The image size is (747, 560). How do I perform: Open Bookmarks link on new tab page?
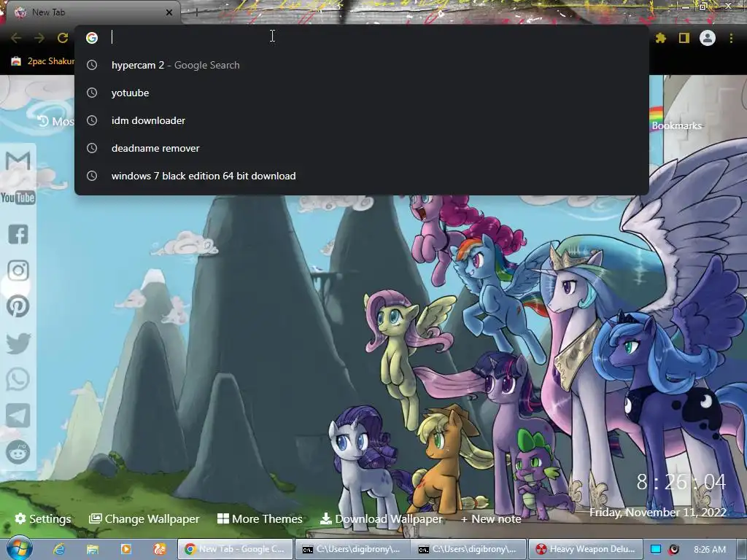click(676, 125)
